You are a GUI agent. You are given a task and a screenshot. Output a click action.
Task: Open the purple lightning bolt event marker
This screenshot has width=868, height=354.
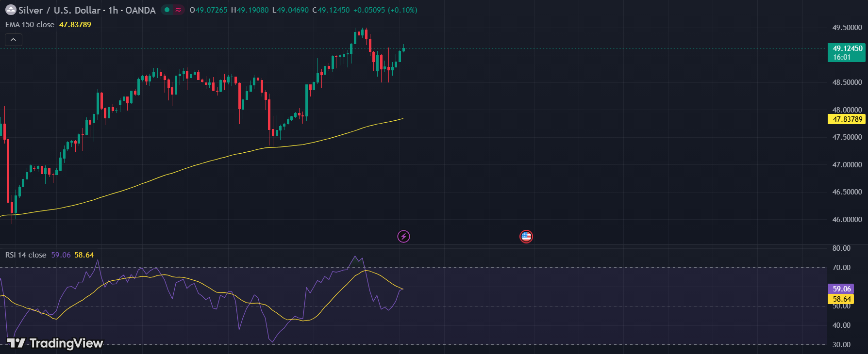pyautogui.click(x=403, y=236)
